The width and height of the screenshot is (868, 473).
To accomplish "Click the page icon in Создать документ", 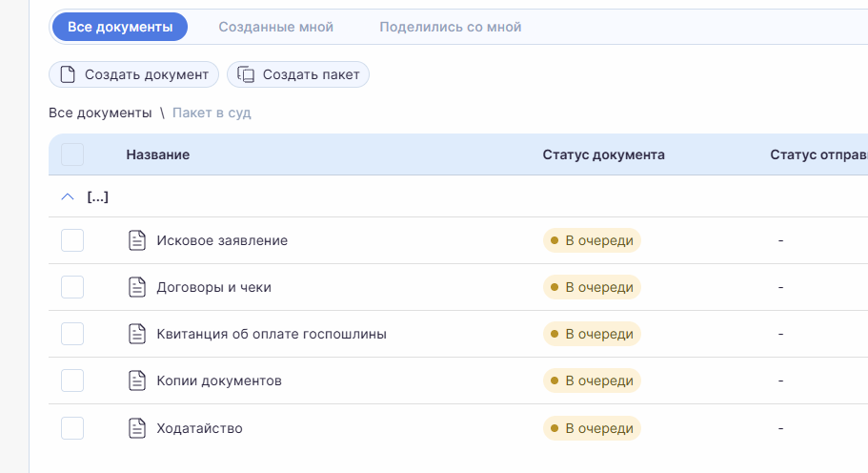I will (68, 74).
